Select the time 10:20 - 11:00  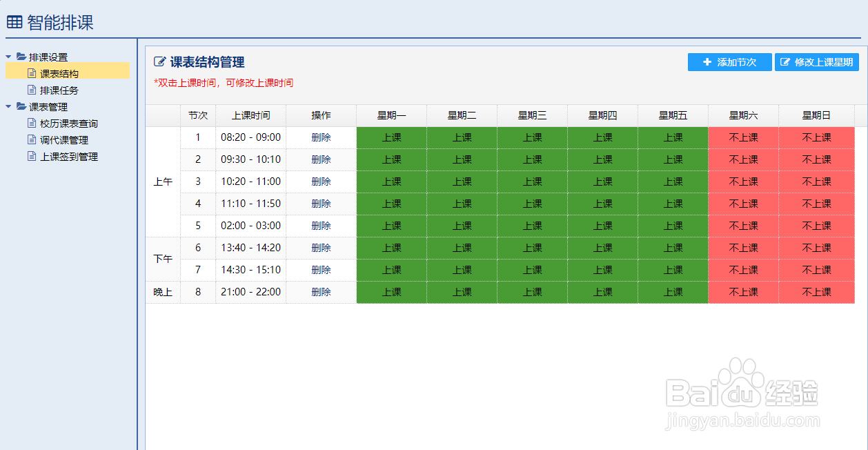(x=250, y=182)
